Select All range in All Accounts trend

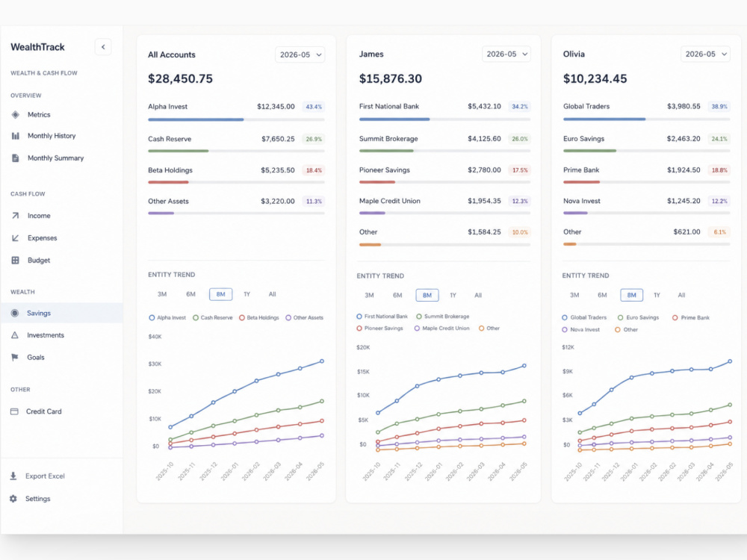pyautogui.click(x=272, y=294)
